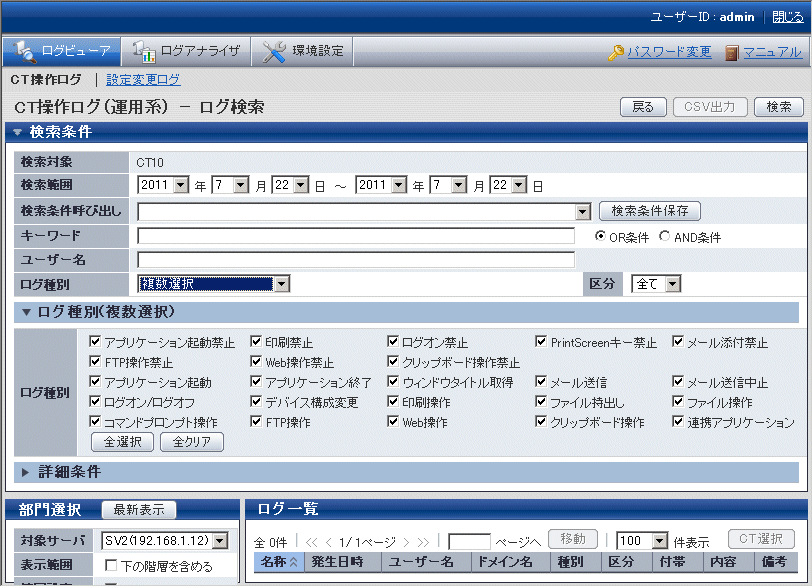Click the Log Viewer magnifier icon
812x586 pixels.
[25, 51]
